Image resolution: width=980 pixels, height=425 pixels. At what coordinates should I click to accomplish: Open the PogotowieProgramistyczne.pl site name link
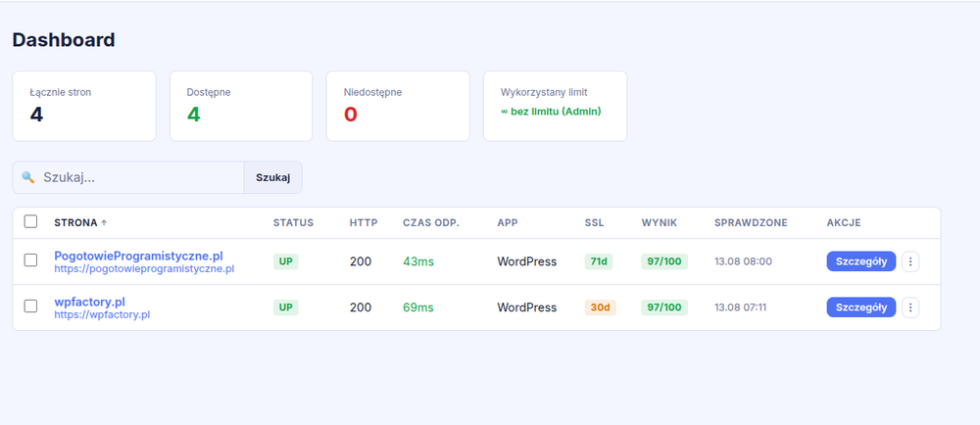coord(139,256)
